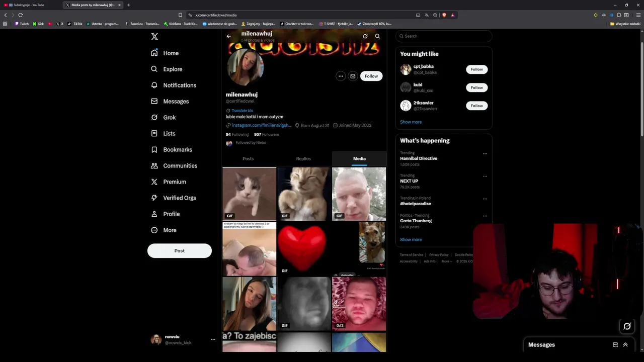
Task: Open Premium in the sidebar
Action: click(169, 182)
